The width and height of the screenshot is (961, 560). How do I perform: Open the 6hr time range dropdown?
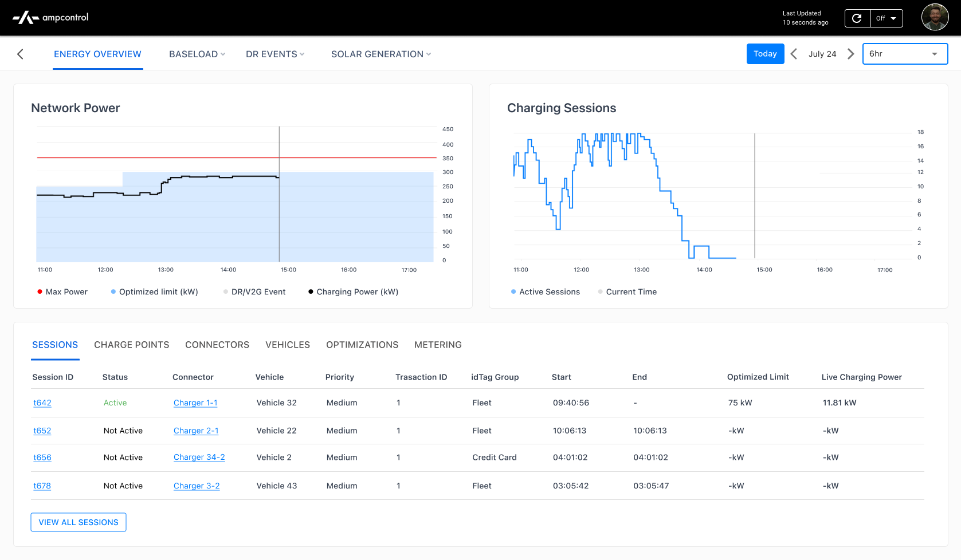(x=905, y=54)
